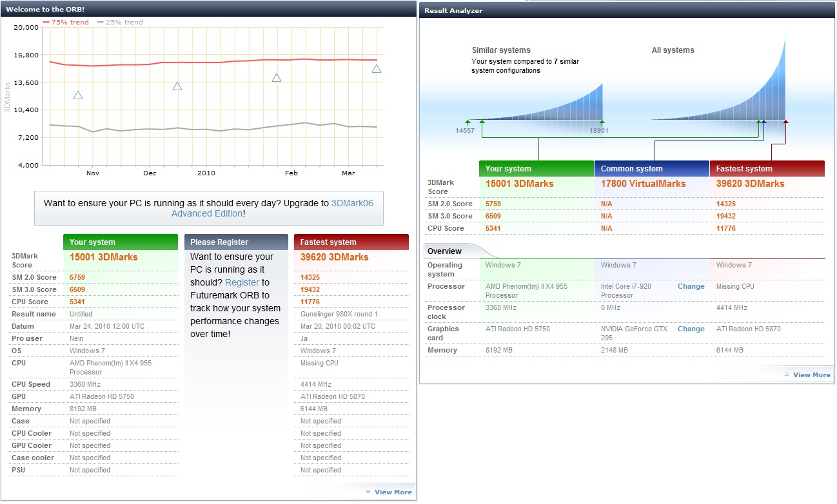
Task: Click the list icon beside Result Analyzer View More
Action: tap(787, 374)
